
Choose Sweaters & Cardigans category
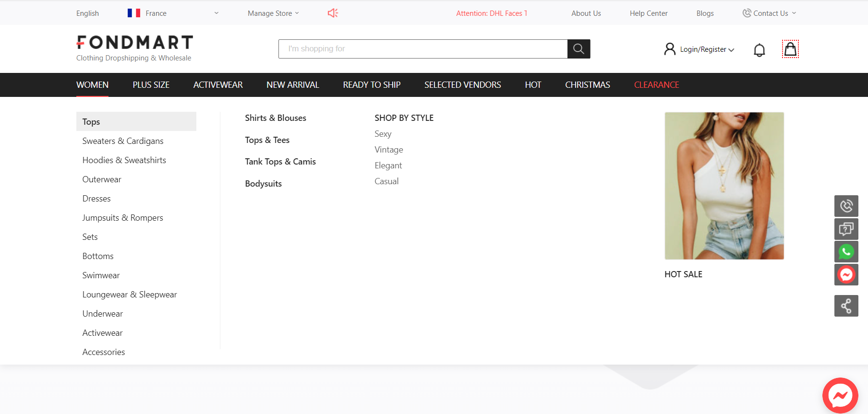pyautogui.click(x=123, y=141)
